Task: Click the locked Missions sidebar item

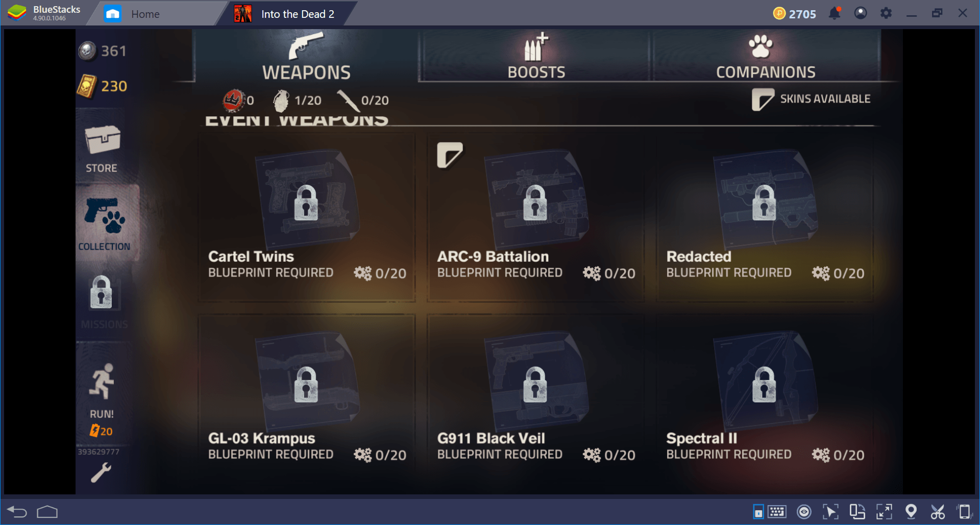Action: coord(103,301)
